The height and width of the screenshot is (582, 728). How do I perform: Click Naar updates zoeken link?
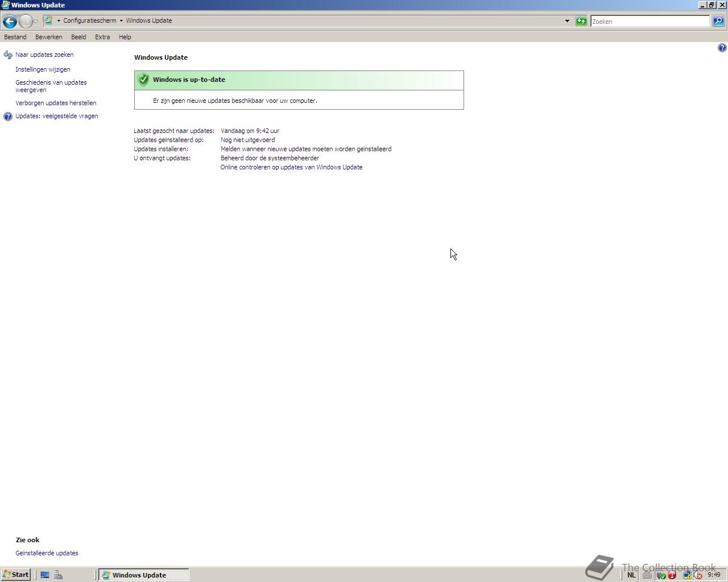44,55
